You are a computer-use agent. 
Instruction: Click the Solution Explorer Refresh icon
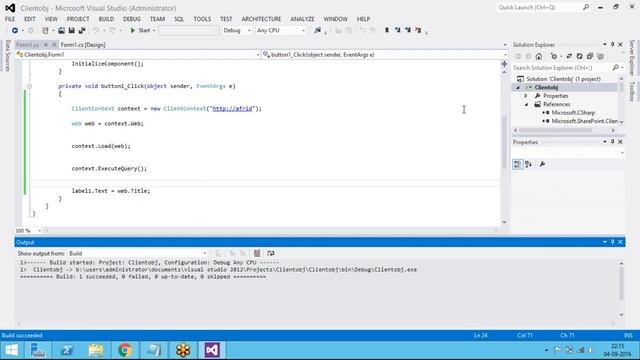579,56
